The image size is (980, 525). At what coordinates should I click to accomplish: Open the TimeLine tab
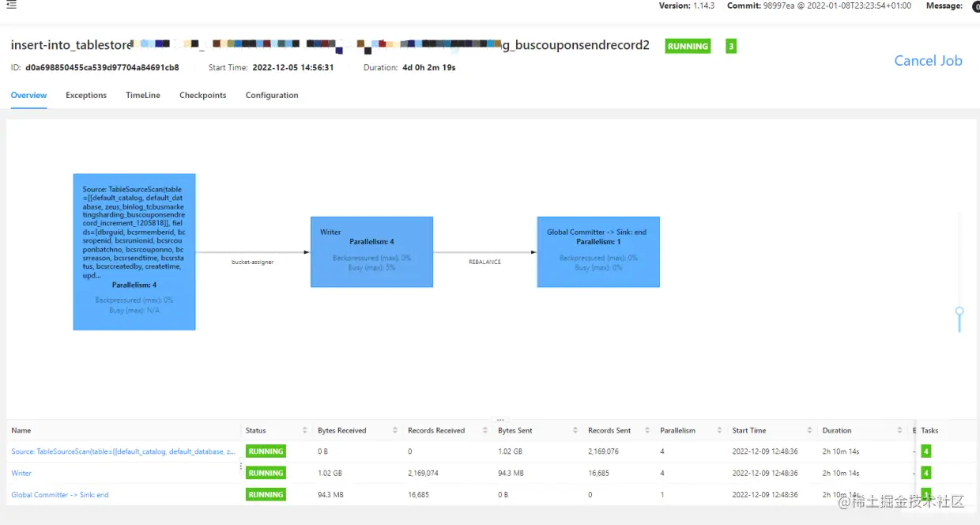point(143,95)
